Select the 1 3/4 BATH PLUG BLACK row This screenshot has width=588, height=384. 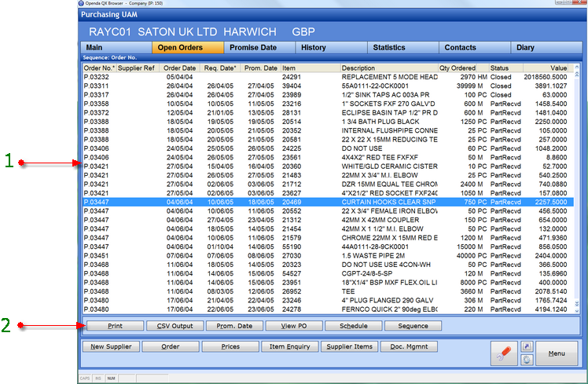pos(328,122)
